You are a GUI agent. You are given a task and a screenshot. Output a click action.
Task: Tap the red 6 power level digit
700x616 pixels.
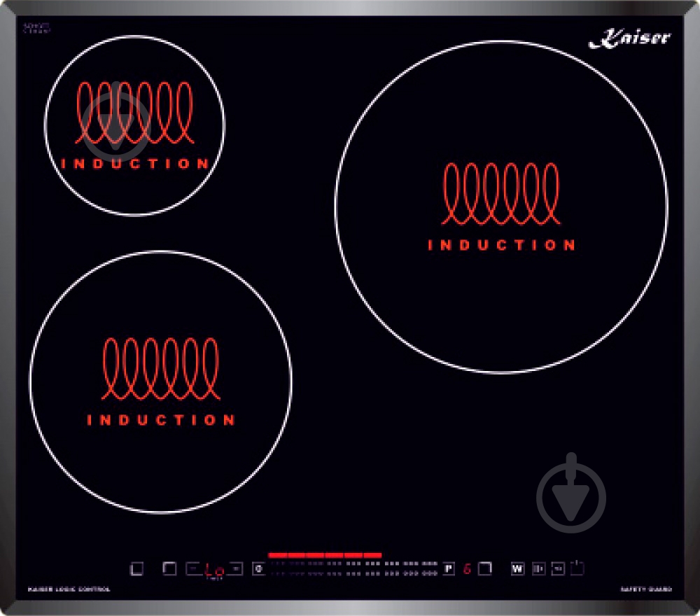coord(467,568)
